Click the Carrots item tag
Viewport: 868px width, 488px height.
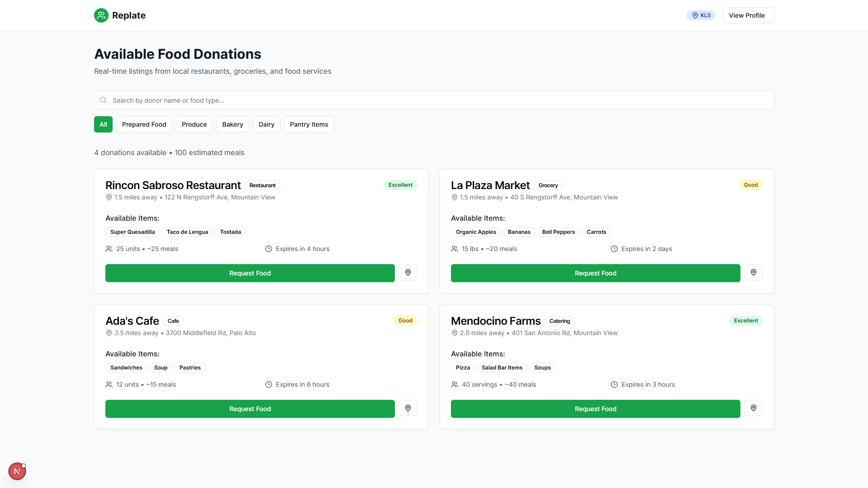coord(597,232)
